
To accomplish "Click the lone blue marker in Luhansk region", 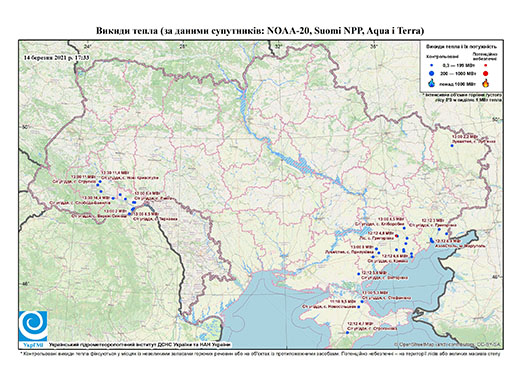I will (x=452, y=146).
